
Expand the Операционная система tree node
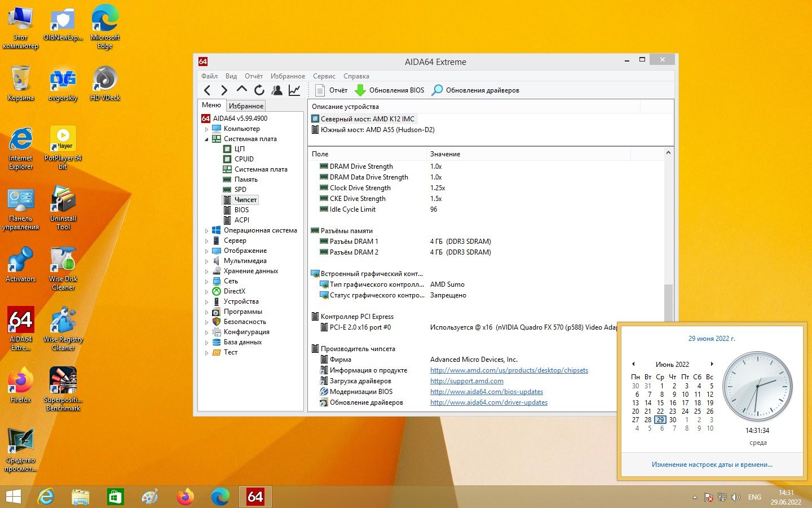(x=206, y=231)
